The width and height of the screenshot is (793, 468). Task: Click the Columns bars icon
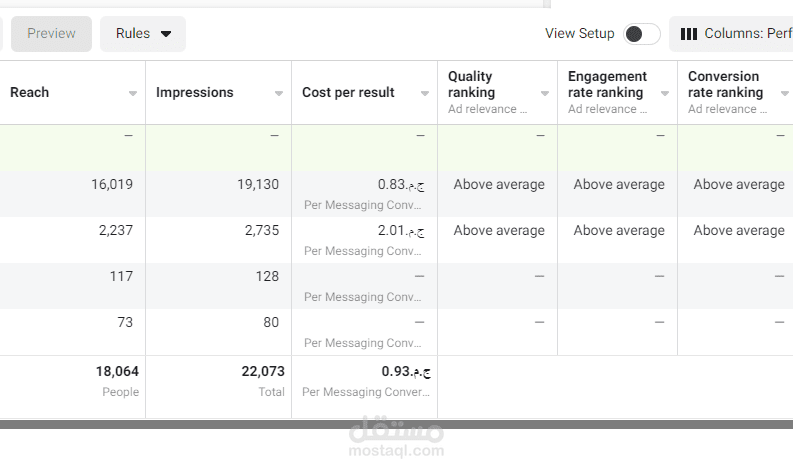[688, 34]
